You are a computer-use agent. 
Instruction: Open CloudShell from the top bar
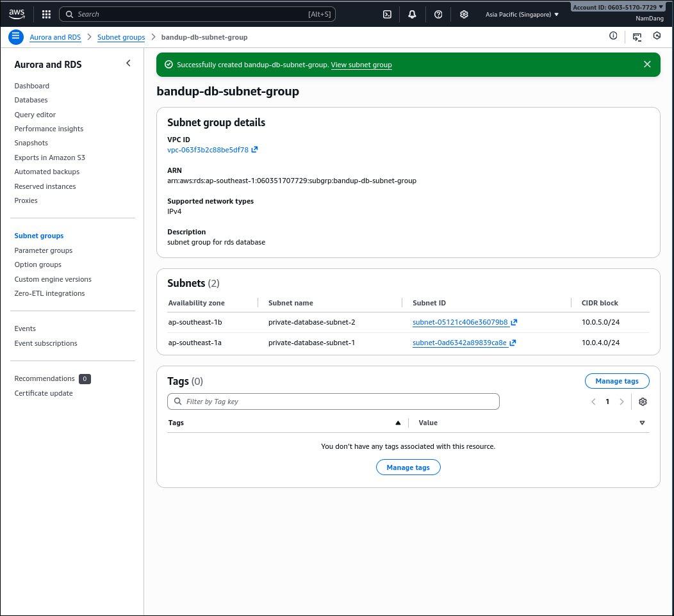tap(387, 13)
